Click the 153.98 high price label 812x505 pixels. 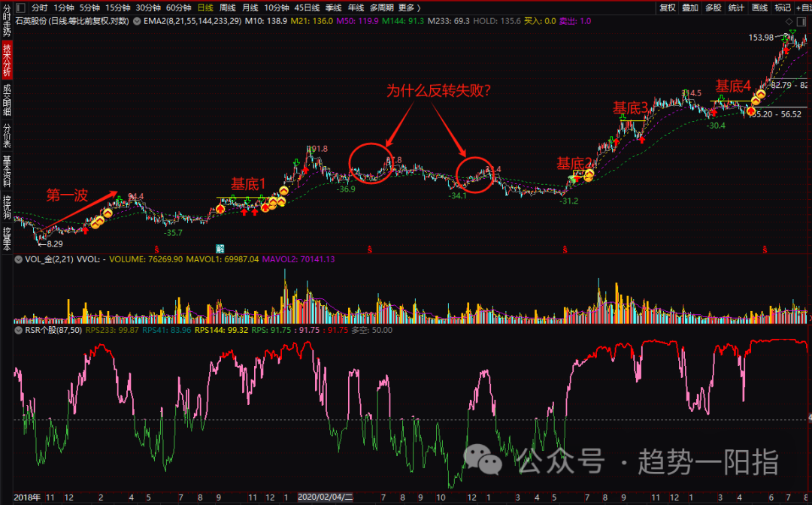coord(761,38)
